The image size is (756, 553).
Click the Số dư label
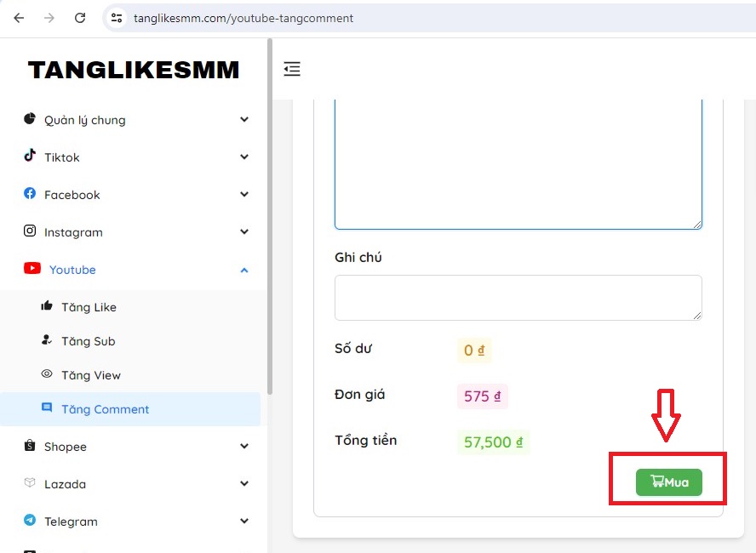pyautogui.click(x=353, y=348)
